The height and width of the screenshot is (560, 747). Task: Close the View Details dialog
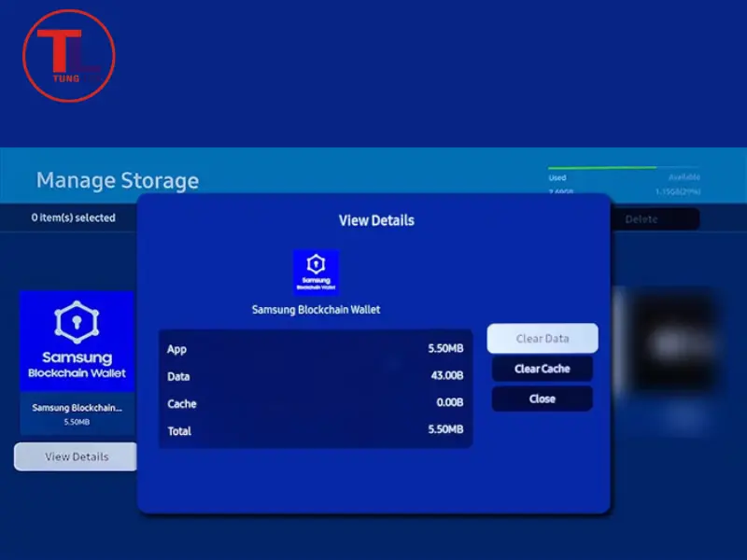coord(543,399)
